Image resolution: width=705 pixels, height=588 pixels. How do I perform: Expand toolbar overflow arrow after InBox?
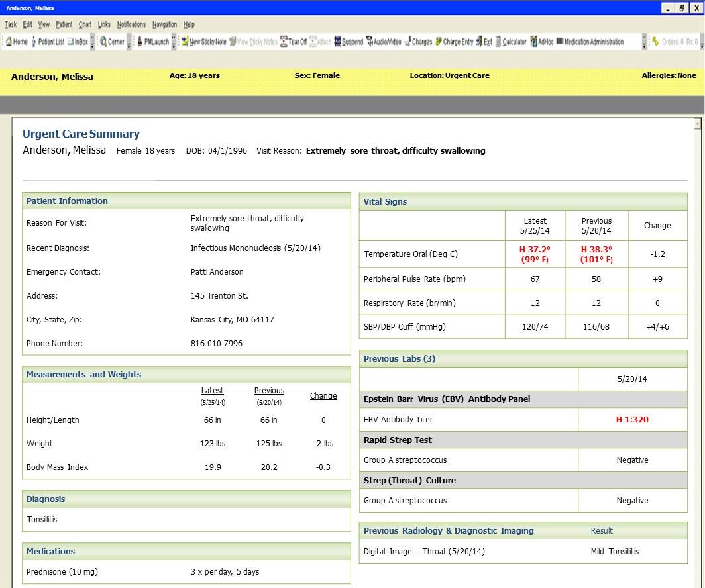93,42
